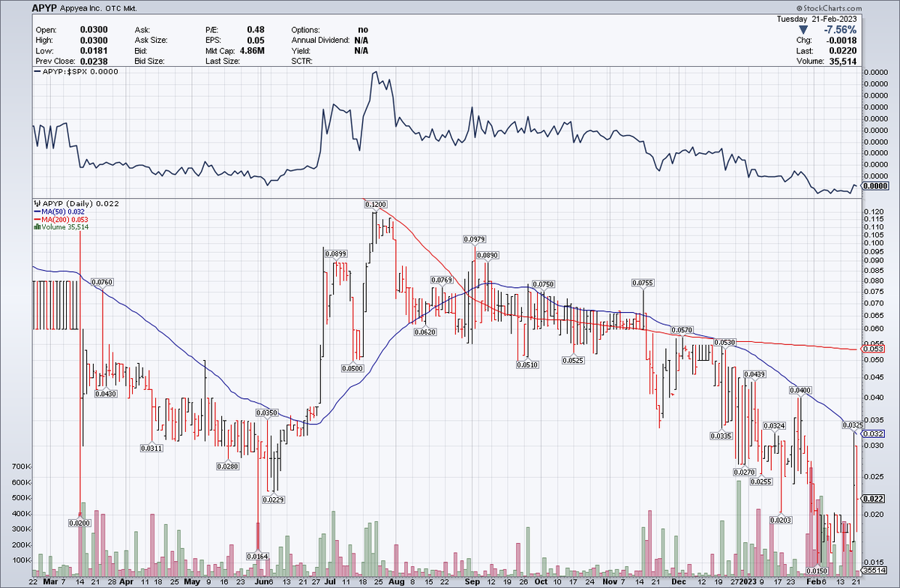Click the 0.0510 low price label
This screenshot has height=588, width=900.
(528, 364)
